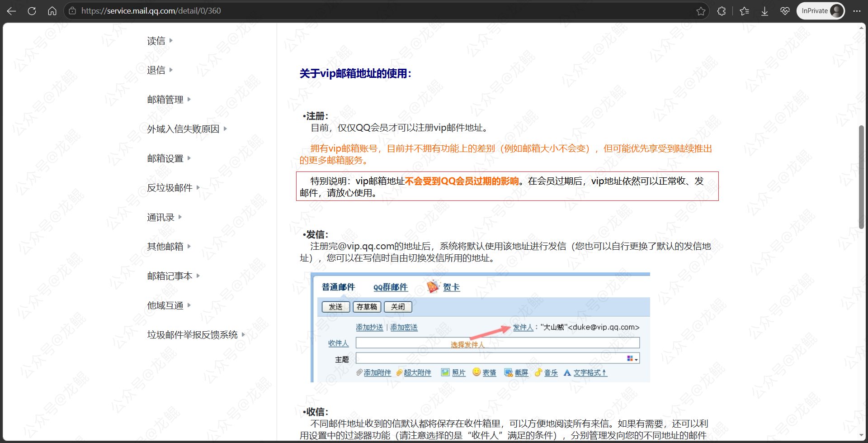This screenshot has height=443, width=868.
Task: Open Browser essentials heart icon
Action: (x=785, y=11)
